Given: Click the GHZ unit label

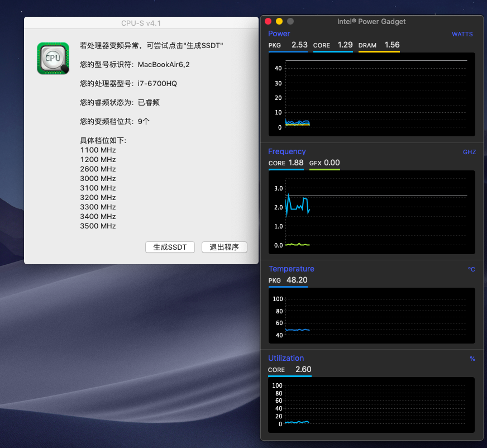Looking at the screenshot, I should [469, 152].
